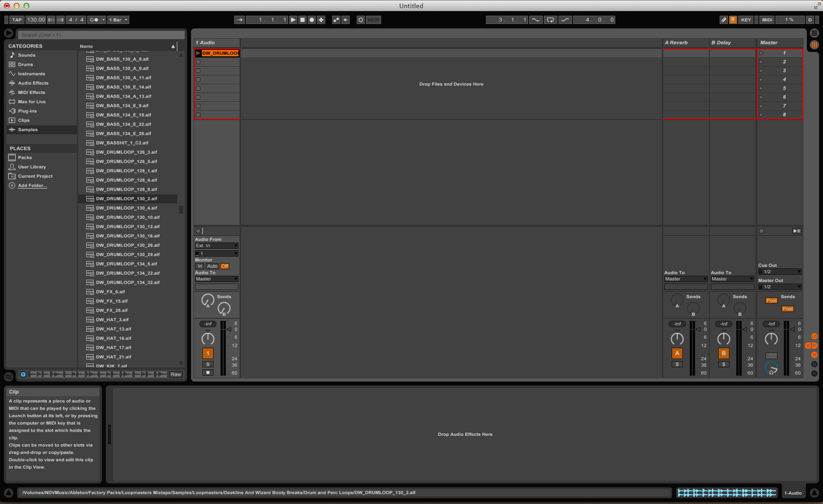823x504 pixels.
Task: Click the Arrangement Record button
Action: point(312,20)
